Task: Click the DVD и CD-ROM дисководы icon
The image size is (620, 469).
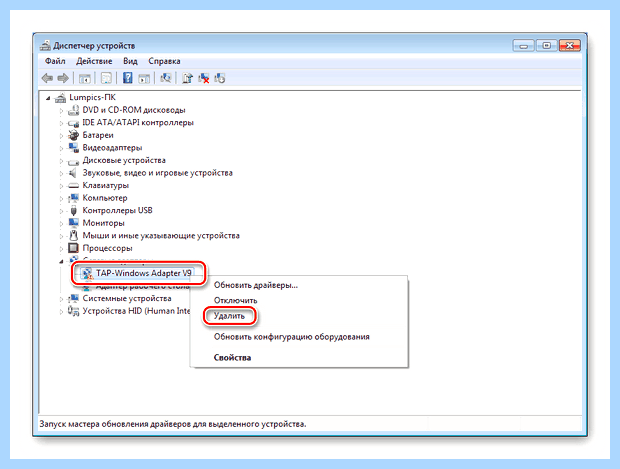Action: pos(74,110)
